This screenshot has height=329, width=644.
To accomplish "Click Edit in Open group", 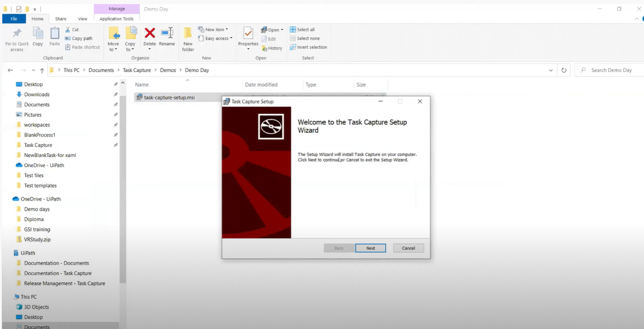I will click(x=269, y=39).
